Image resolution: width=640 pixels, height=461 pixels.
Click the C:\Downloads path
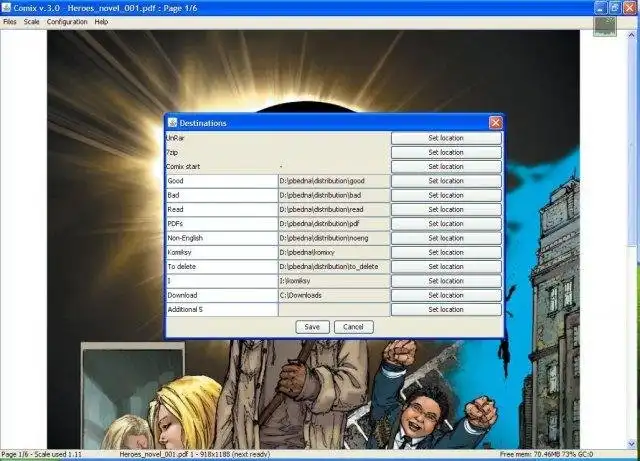coord(334,295)
